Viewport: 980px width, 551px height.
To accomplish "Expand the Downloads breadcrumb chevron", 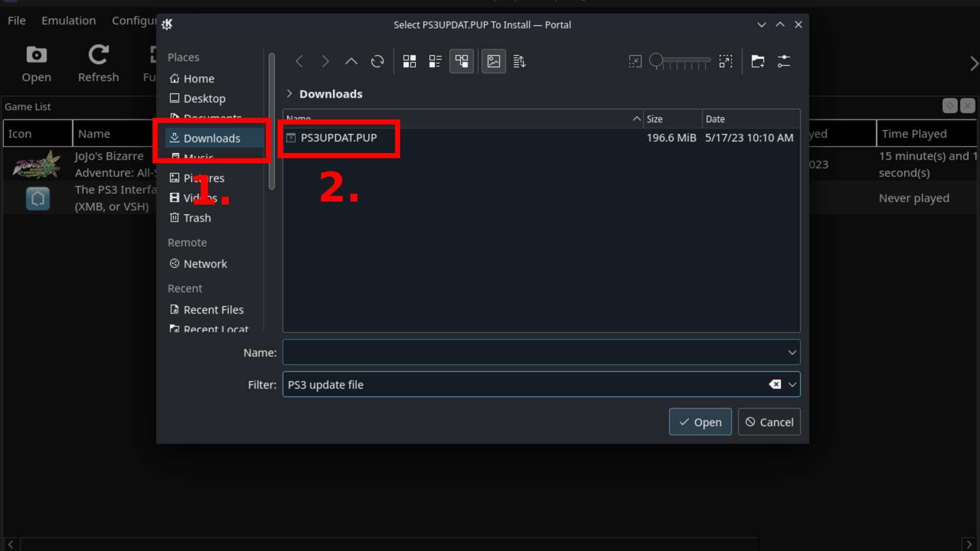I will pos(290,93).
